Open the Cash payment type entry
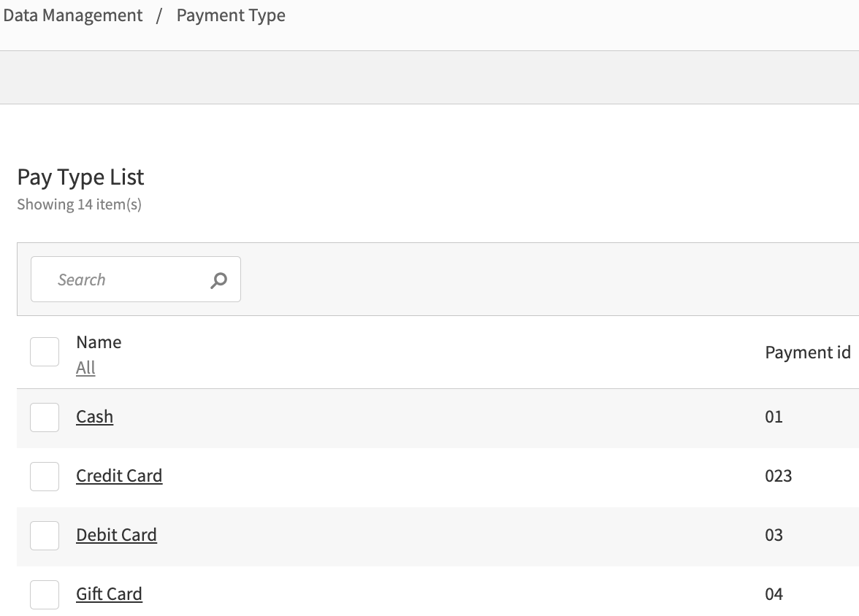This screenshot has width=859, height=616. point(94,417)
